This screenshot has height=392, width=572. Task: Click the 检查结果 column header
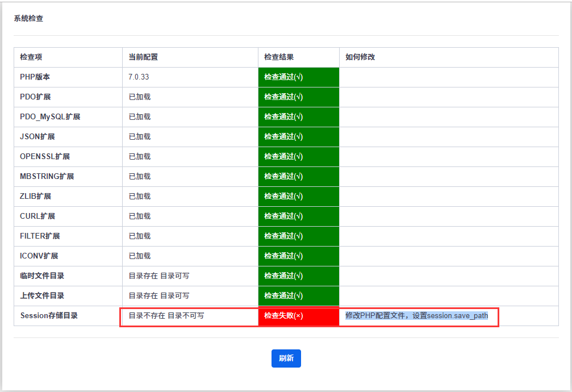coord(279,57)
